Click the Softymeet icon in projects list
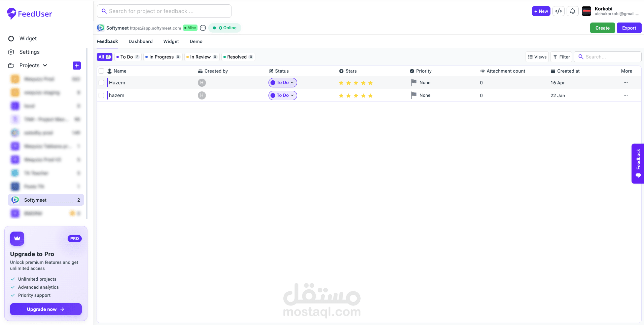This screenshot has height=325, width=644. [x=15, y=200]
